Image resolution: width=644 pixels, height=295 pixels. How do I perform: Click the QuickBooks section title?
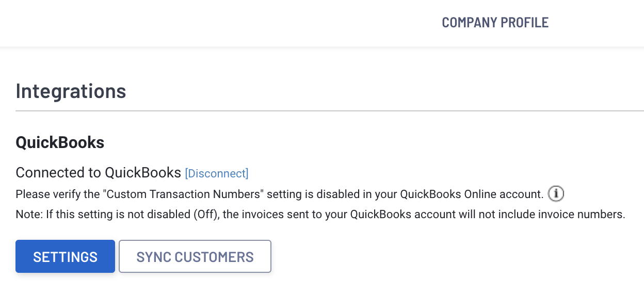pyautogui.click(x=60, y=142)
